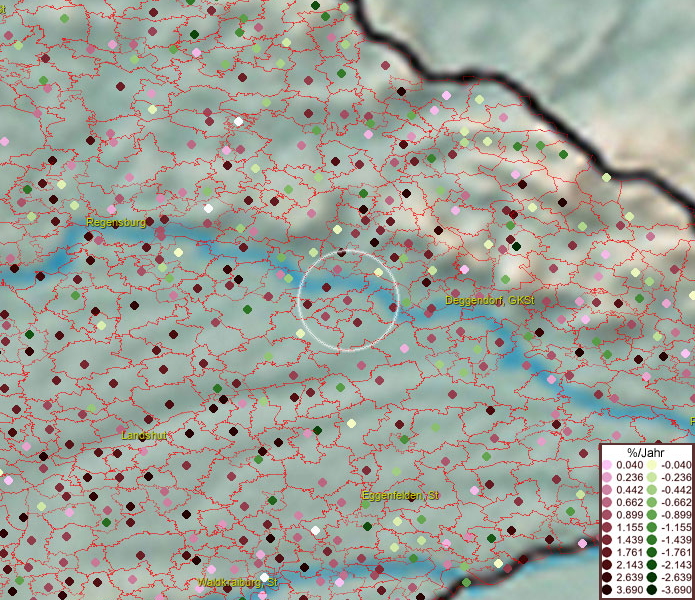Choose the -1.155 green legend swatch
Viewport: 695px width, 600px height.
pos(651,527)
